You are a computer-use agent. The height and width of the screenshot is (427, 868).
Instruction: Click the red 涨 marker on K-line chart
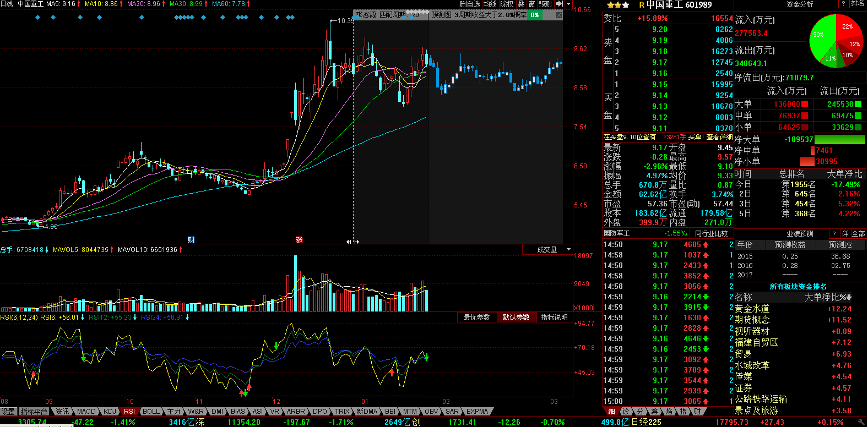pos(299,240)
